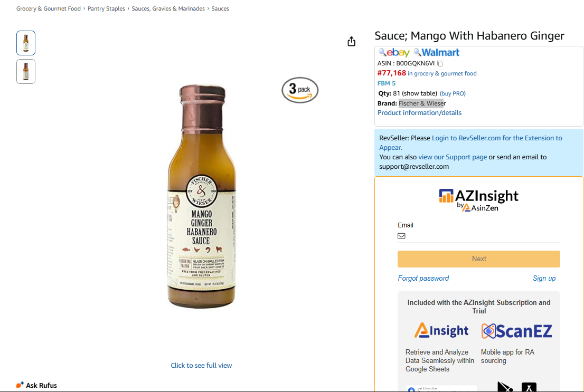This screenshot has height=392, width=584.
Task: Search this product on eBay
Action: tap(394, 53)
